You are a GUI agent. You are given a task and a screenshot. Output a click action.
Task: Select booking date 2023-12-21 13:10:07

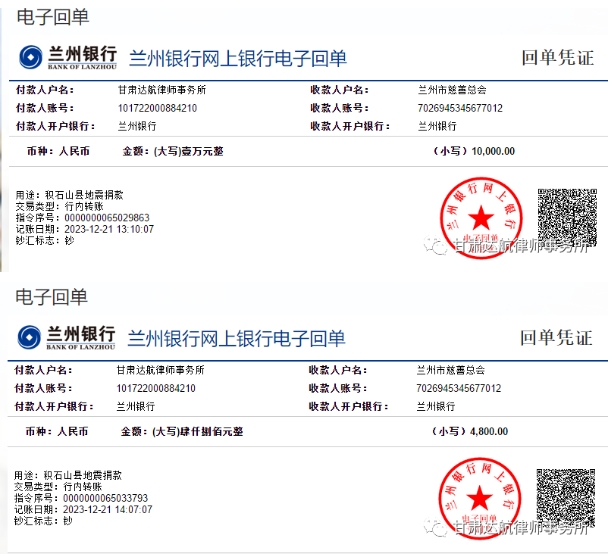point(109,229)
